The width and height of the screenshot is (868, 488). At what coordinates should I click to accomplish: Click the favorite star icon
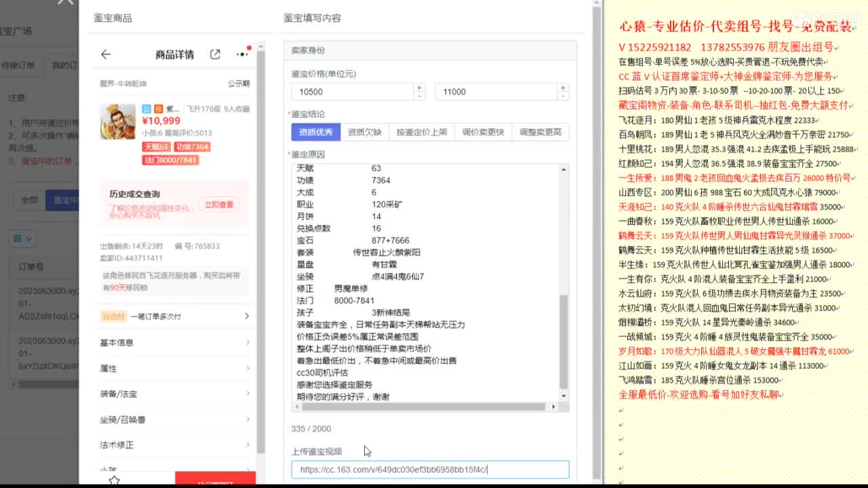point(114,480)
